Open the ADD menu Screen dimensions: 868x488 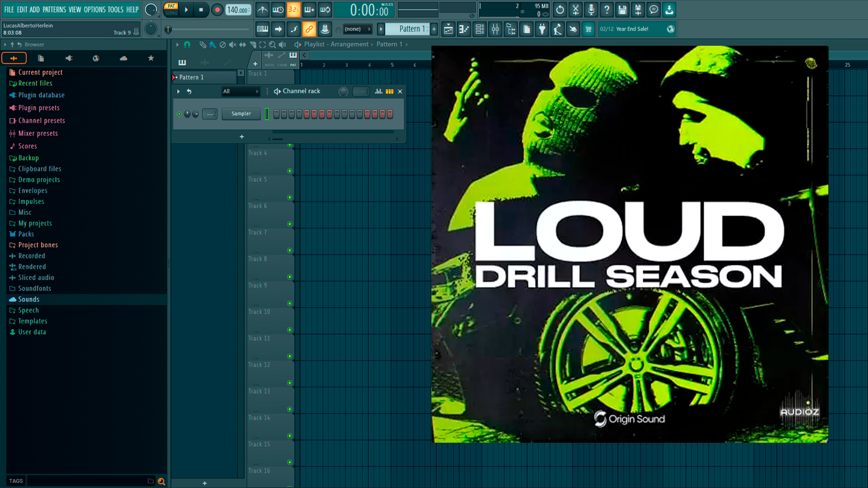tap(34, 10)
